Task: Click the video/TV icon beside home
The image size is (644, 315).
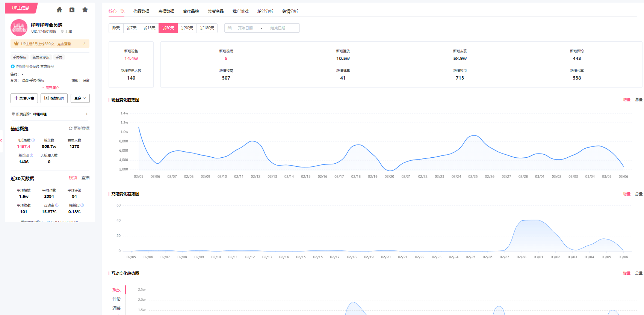Action: pos(72,10)
